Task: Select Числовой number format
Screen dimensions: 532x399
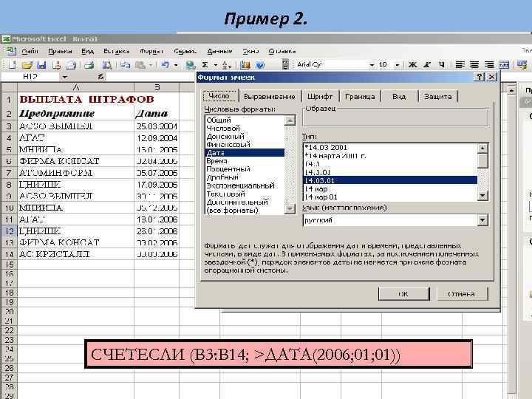Action: (245, 128)
